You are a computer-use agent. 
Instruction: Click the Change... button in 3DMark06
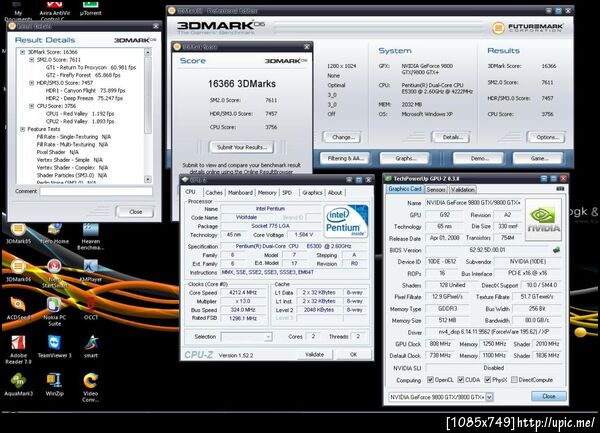[x=342, y=137]
